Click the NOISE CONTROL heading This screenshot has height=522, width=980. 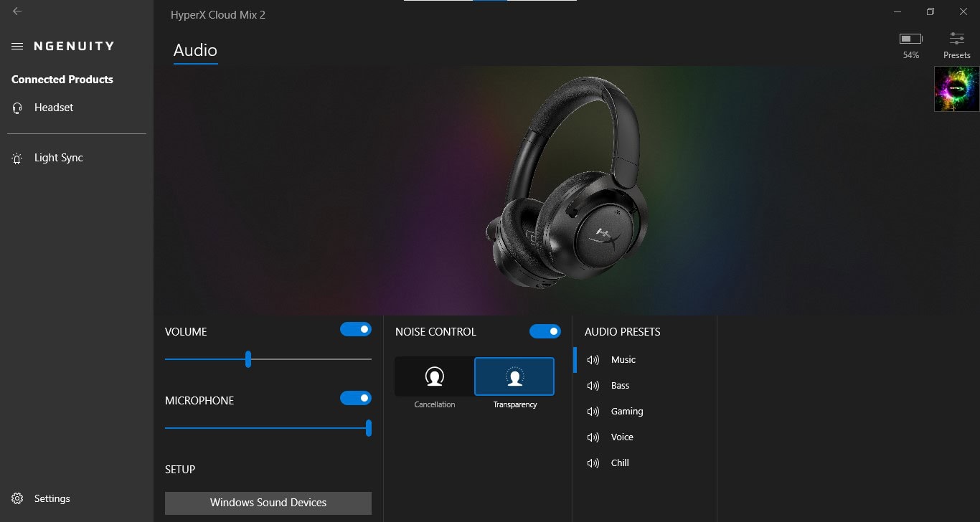coord(435,332)
